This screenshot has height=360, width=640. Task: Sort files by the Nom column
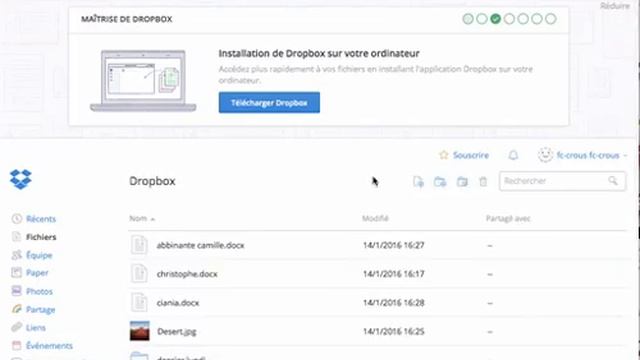[142, 218]
